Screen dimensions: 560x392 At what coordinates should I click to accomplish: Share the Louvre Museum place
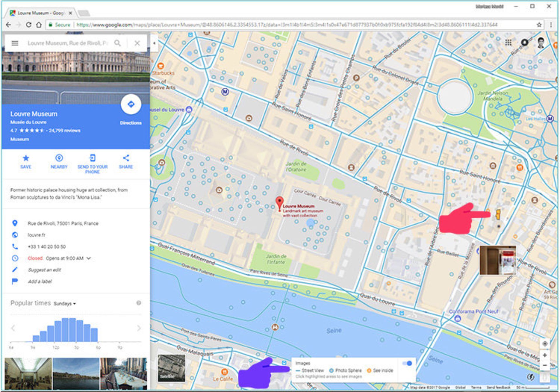coord(126,162)
